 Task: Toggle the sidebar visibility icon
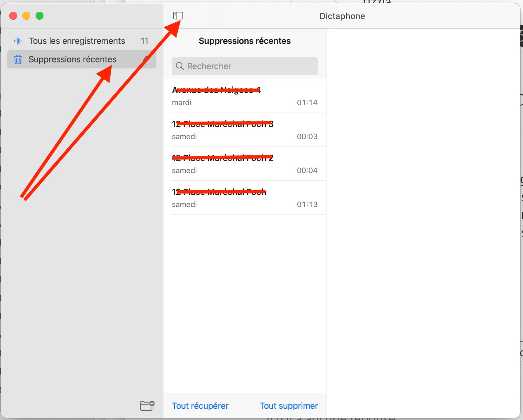[178, 15]
